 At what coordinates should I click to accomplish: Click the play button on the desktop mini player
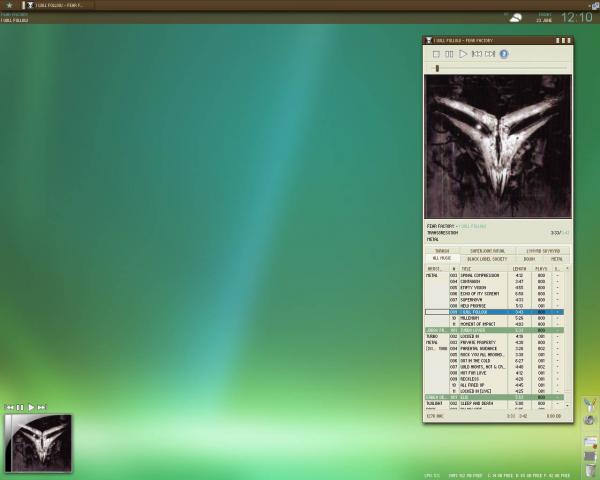coord(31,407)
